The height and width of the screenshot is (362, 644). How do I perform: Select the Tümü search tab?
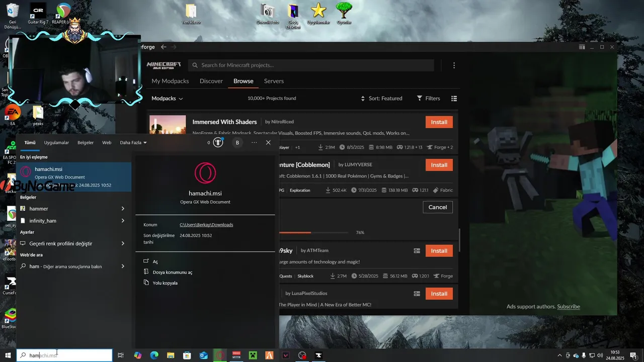click(30, 143)
